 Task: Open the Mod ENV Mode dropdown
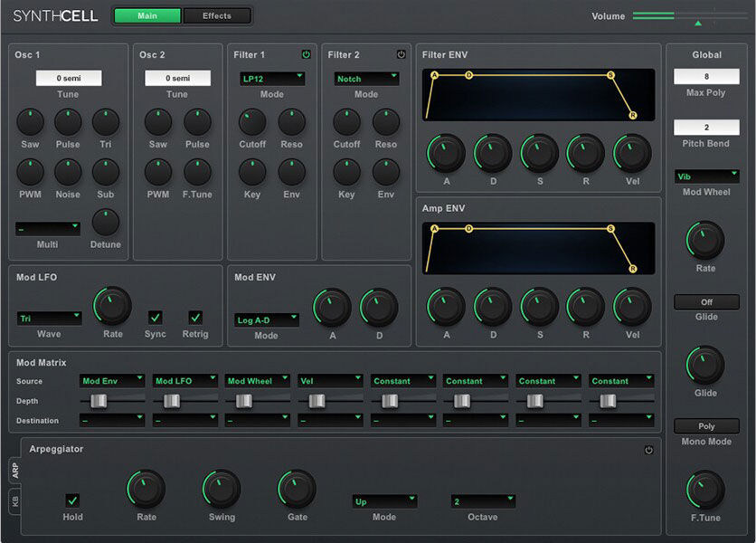(x=267, y=320)
